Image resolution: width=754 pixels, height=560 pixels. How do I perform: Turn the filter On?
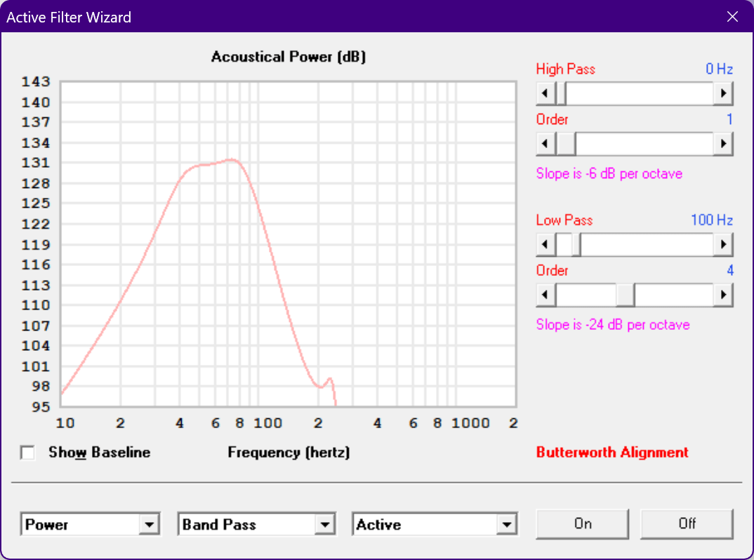point(582,524)
